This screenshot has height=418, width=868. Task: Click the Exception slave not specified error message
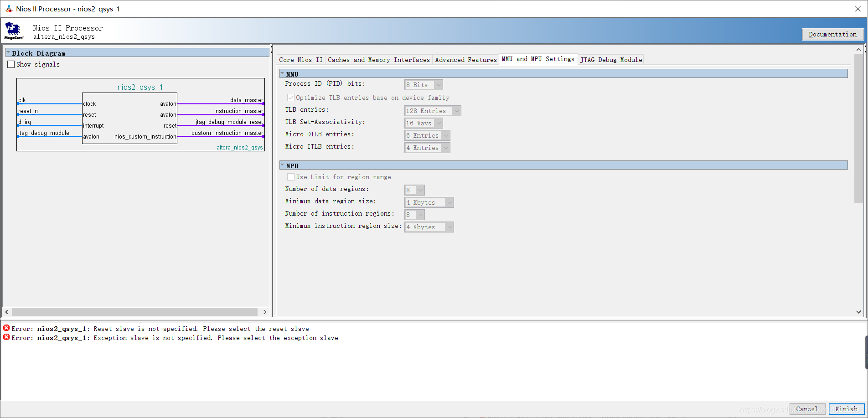[x=175, y=338]
